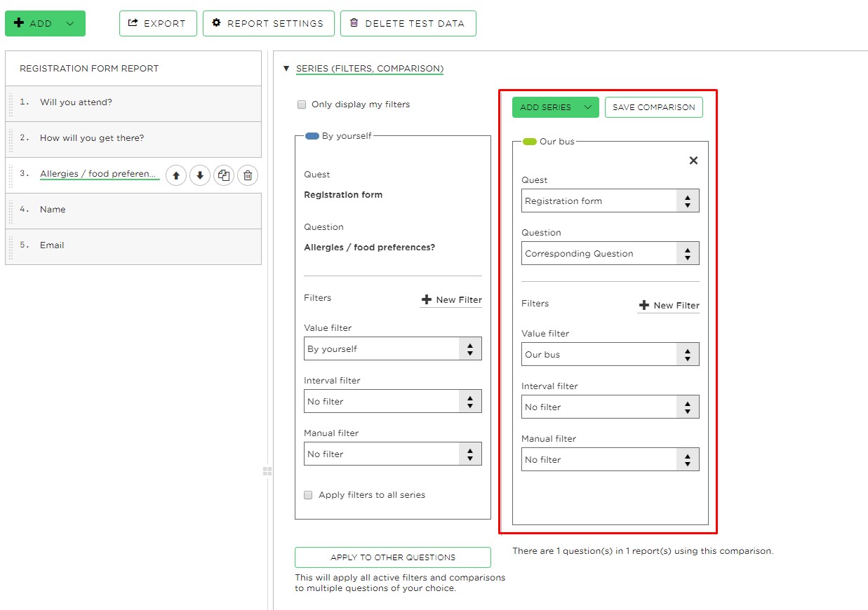The width and height of the screenshot is (868, 610).
Task: Open Value filter dropdown set to Our bus
Action: click(x=610, y=355)
